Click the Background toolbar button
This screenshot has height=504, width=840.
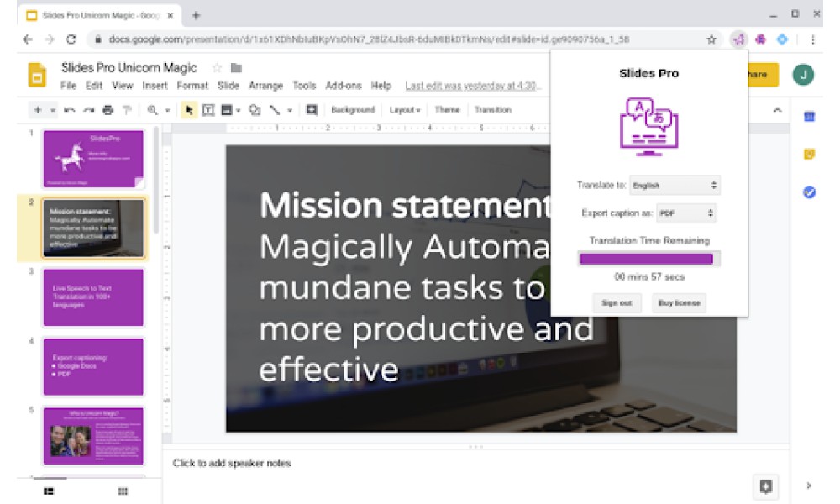[353, 110]
